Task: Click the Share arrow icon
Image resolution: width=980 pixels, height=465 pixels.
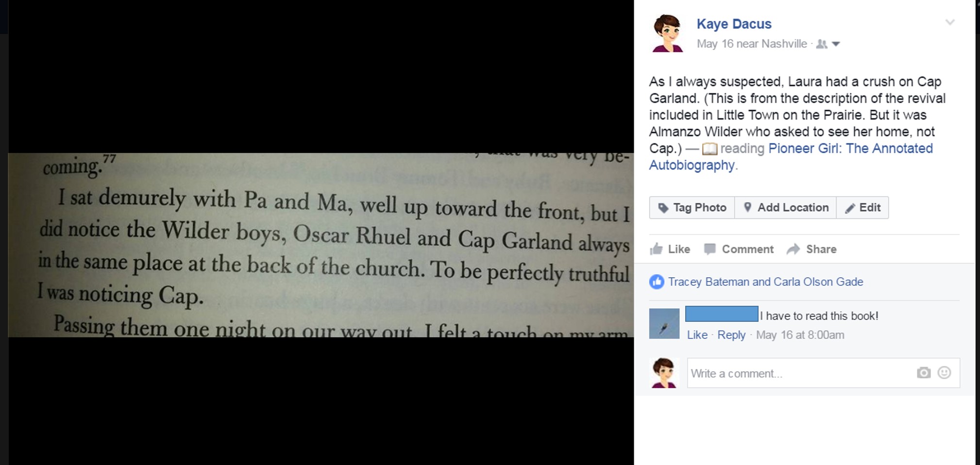Action: (793, 249)
